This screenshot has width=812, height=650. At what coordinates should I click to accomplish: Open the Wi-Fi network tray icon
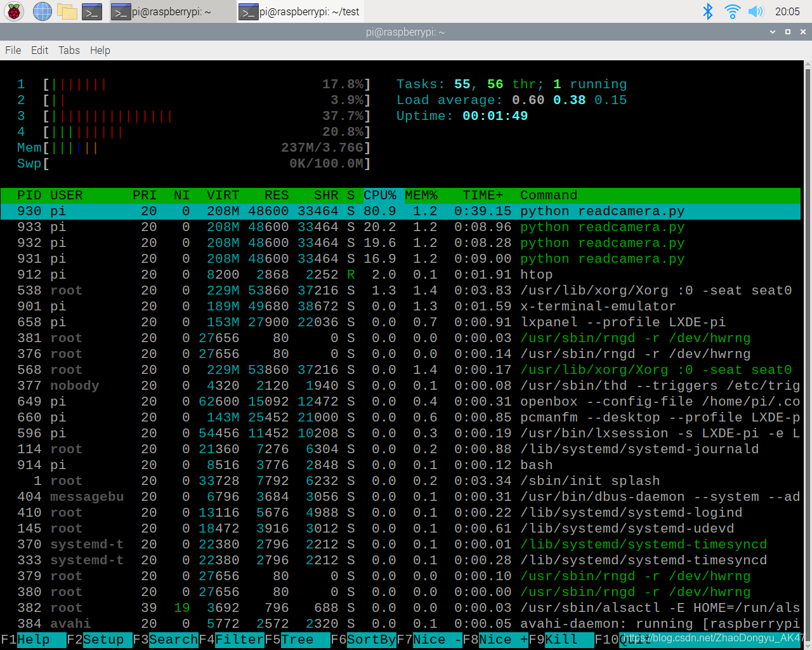pyautogui.click(x=732, y=11)
